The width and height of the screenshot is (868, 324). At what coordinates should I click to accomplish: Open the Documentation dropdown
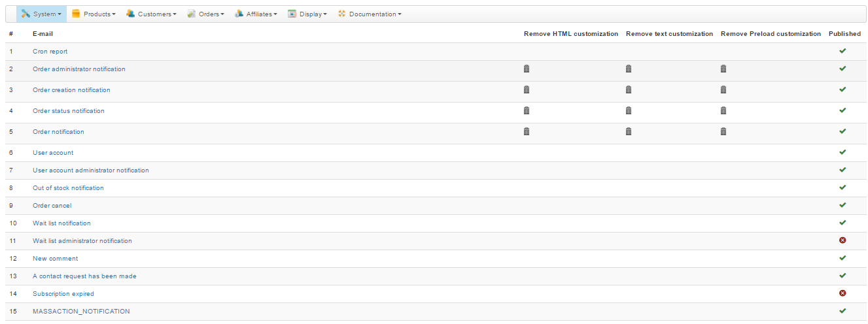coord(370,14)
